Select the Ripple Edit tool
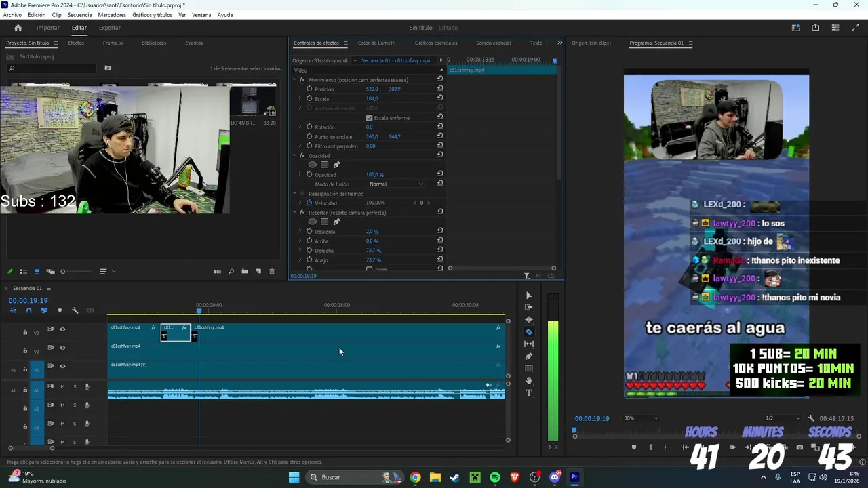Screen dimensions: 868x488 [529, 320]
